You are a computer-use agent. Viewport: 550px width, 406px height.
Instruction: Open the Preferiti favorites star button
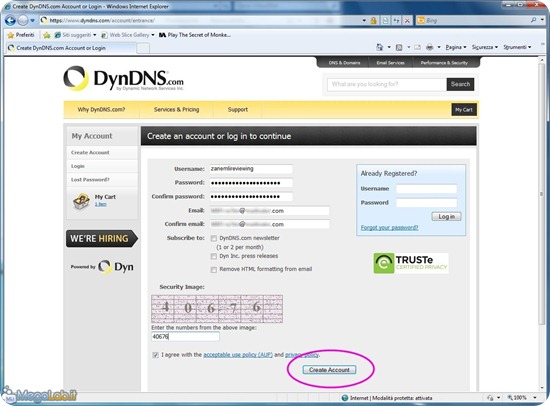point(21,35)
